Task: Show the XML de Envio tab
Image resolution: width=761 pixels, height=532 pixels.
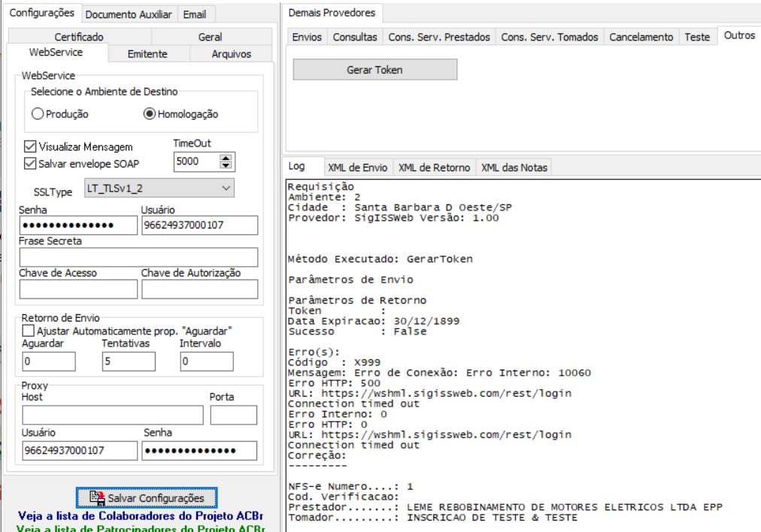Action: [358, 168]
